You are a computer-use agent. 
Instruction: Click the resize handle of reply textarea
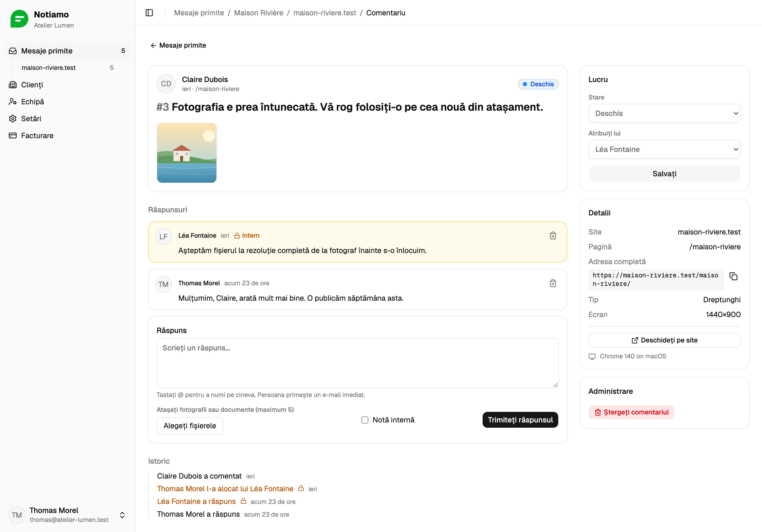pos(555,385)
